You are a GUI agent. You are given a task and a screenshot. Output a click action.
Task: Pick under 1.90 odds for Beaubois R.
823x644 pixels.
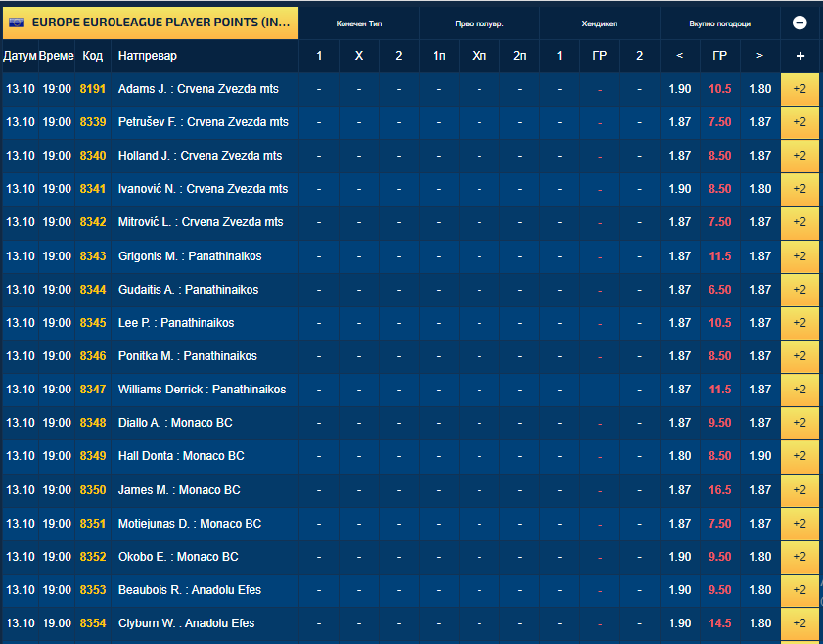point(680,590)
